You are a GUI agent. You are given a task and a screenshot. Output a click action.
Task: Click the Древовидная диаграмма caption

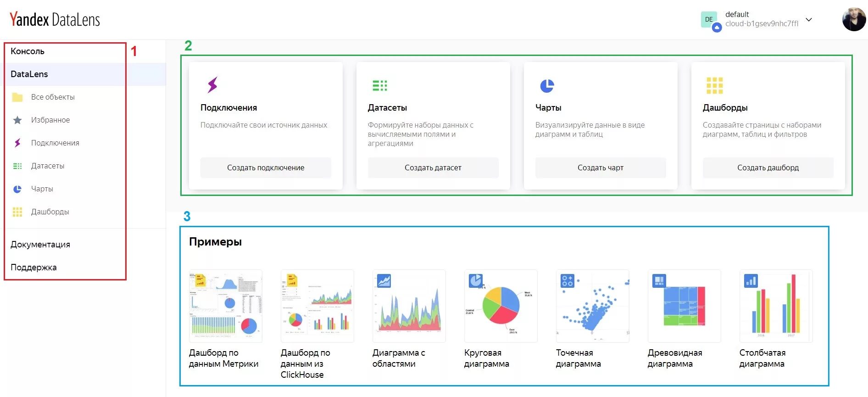(x=675, y=358)
